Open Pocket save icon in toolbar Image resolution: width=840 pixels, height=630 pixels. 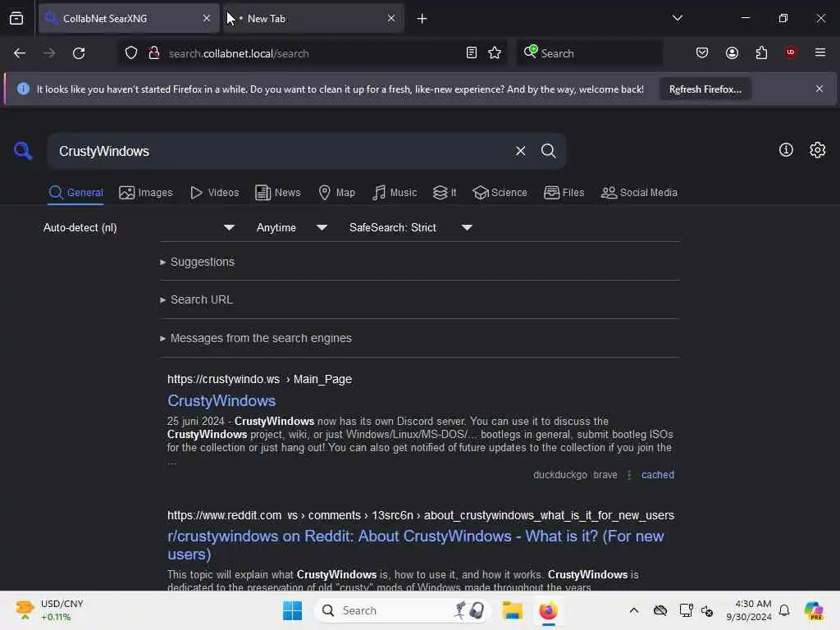(702, 53)
